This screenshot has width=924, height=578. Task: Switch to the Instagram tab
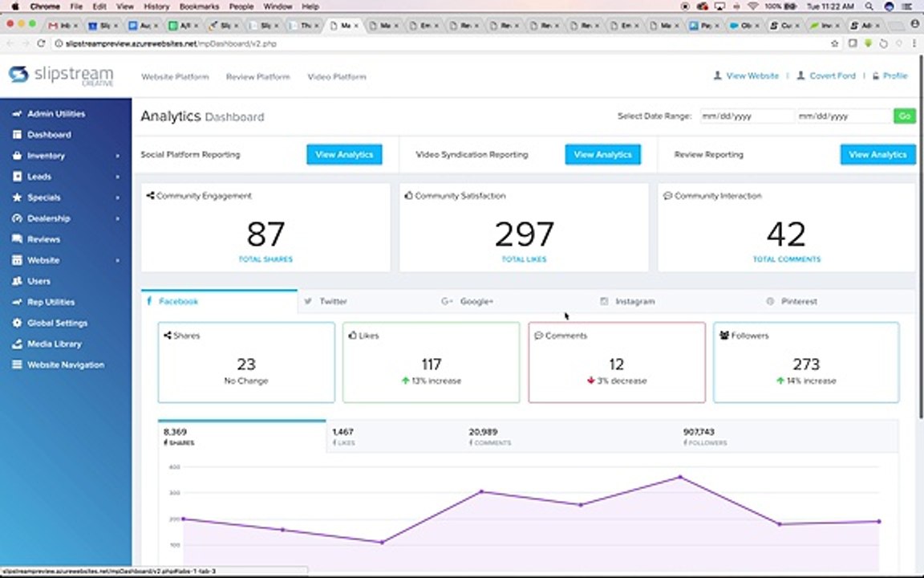tap(627, 301)
